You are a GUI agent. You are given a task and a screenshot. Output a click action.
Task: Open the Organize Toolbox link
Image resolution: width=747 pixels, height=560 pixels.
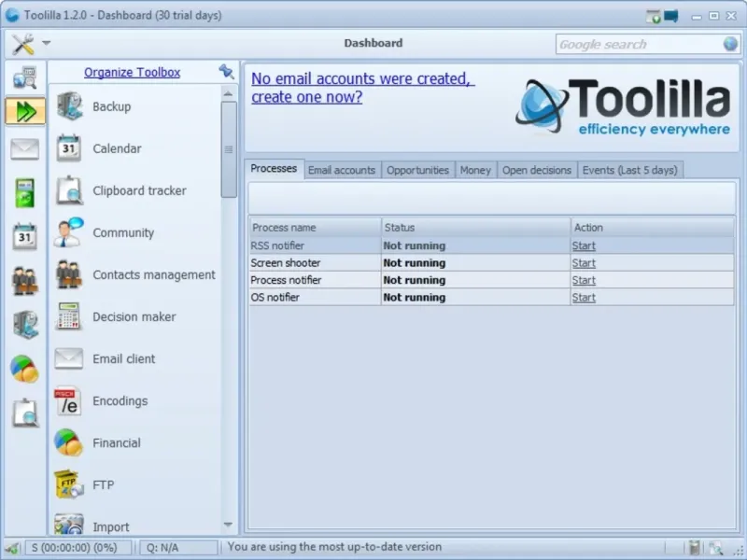(132, 73)
